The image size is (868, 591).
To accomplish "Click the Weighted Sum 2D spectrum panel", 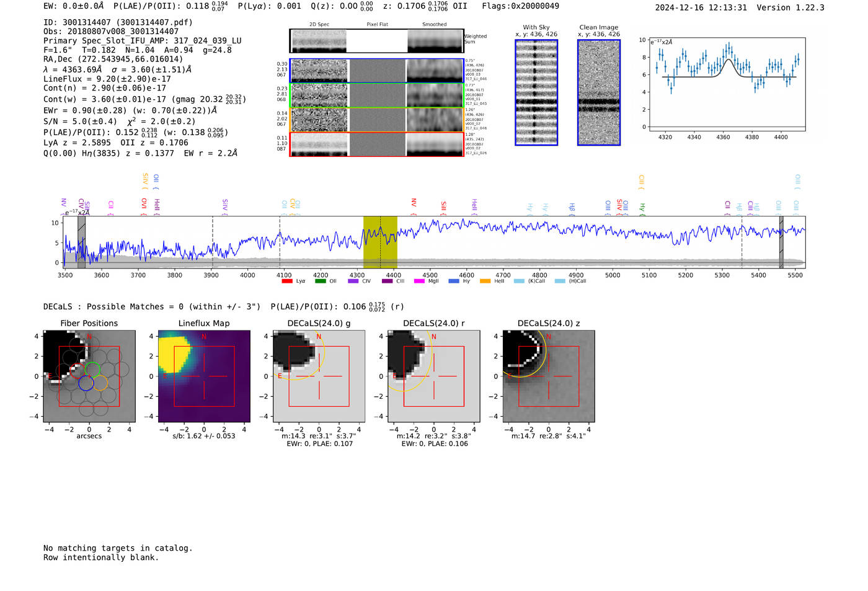I will (376, 41).
